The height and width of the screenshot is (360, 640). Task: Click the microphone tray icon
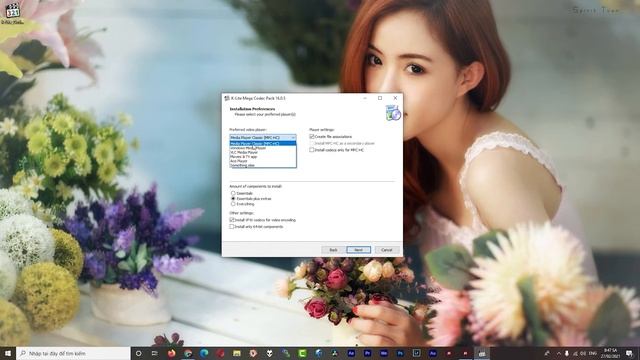pos(567,353)
